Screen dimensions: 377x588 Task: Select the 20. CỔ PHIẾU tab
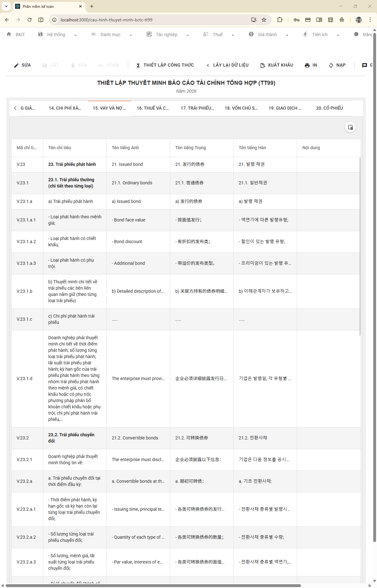point(329,108)
